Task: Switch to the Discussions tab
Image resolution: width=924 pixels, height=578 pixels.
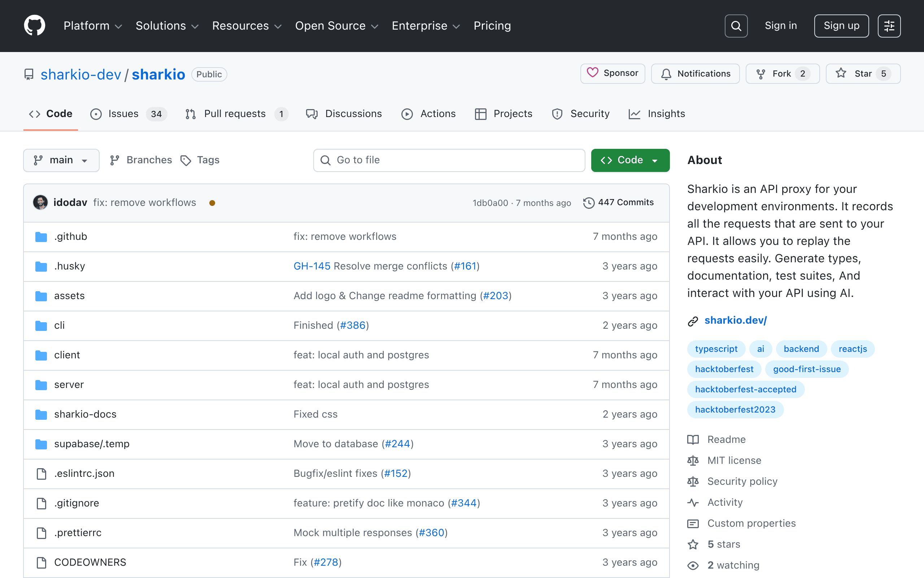Action: (344, 114)
